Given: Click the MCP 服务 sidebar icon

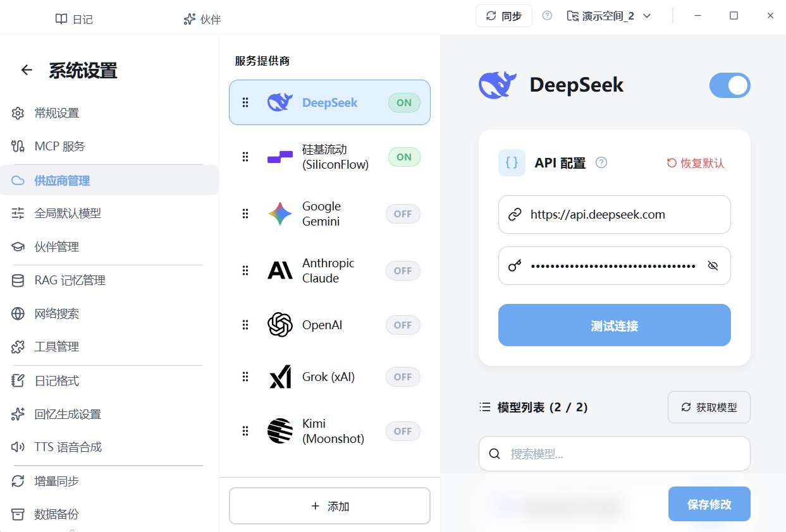Looking at the screenshot, I should click(18, 147).
